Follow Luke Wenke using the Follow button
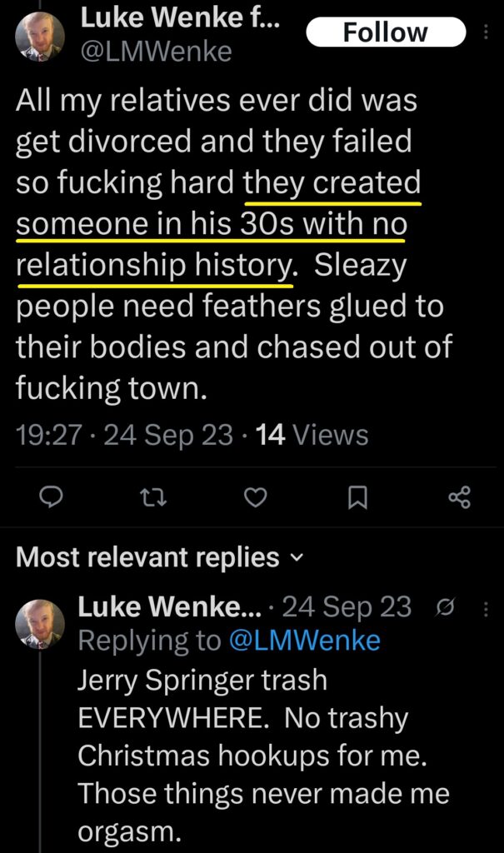 pyautogui.click(x=385, y=32)
